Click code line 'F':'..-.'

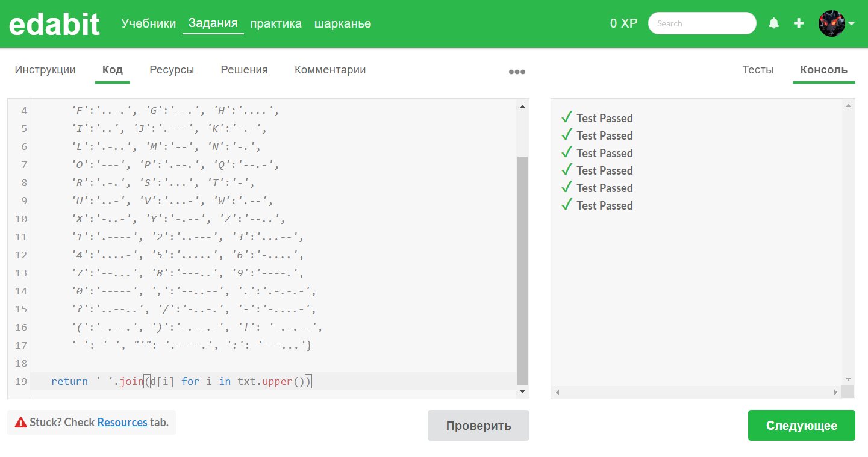(x=175, y=110)
